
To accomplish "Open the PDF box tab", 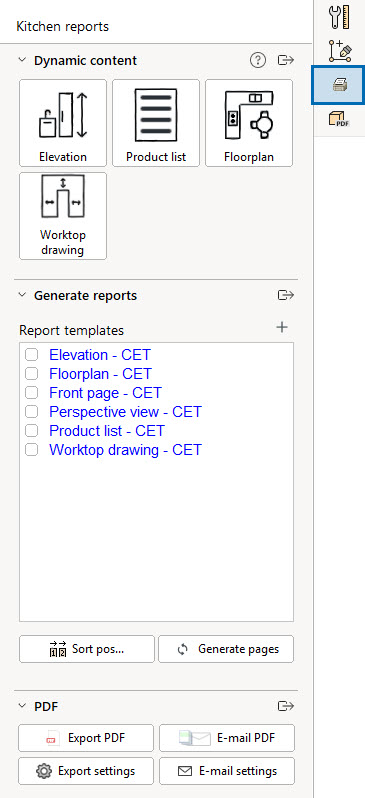I will coord(340,120).
